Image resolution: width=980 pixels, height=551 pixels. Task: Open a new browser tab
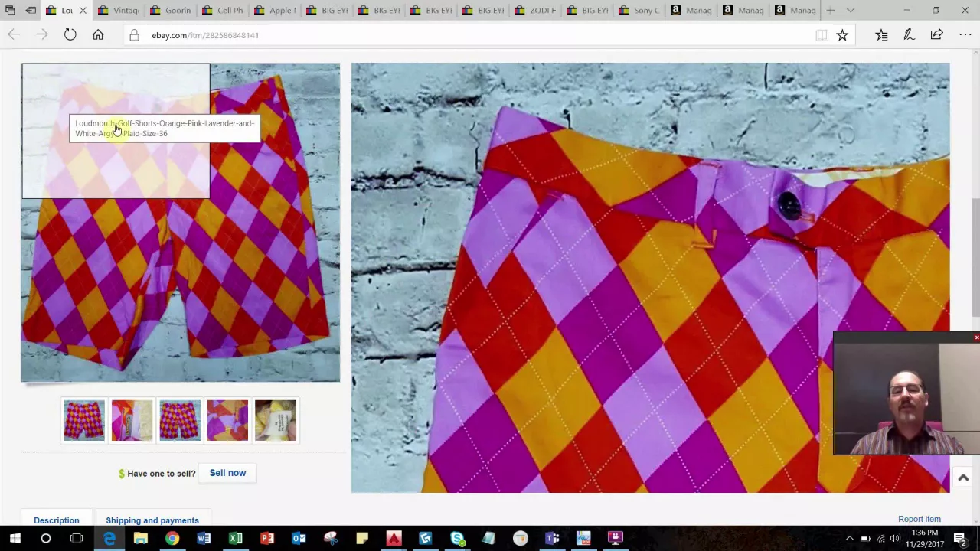tap(831, 11)
